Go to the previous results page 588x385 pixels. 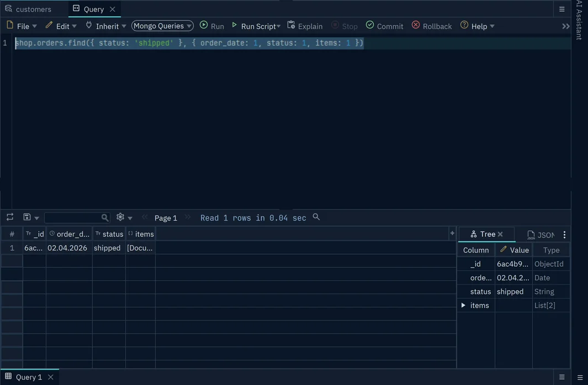144,217
